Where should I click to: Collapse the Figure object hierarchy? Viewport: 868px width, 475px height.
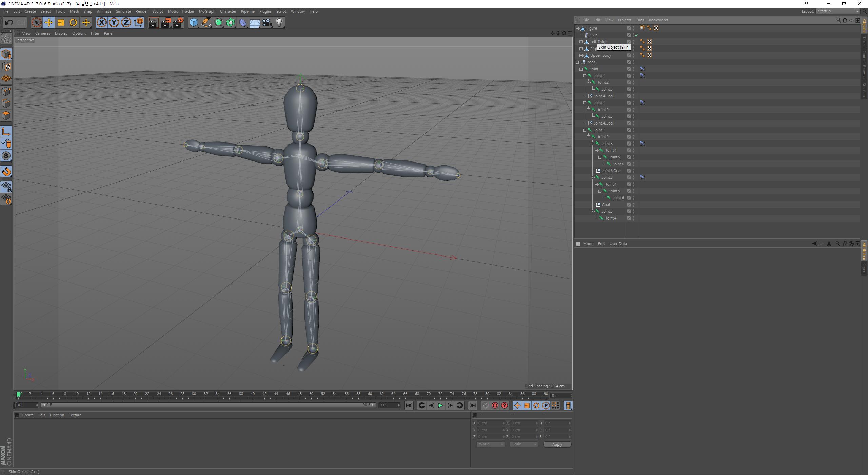pos(577,28)
